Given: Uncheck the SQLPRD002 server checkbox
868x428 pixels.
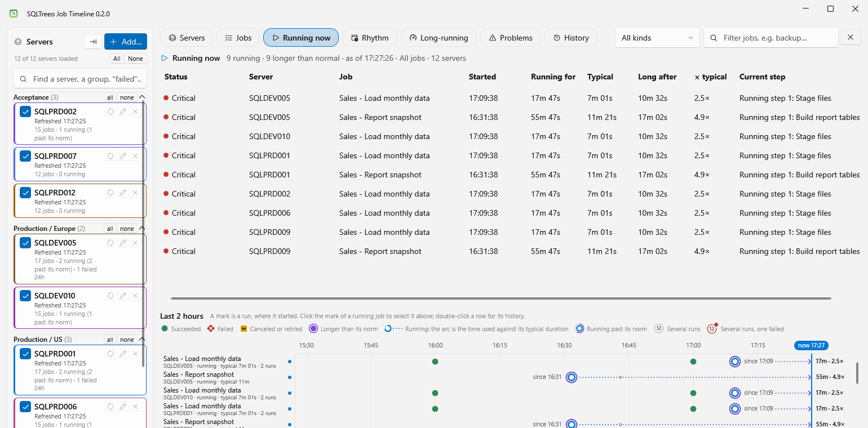Looking at the screenshot, I should pyautogui.click(x=25, y=112).
